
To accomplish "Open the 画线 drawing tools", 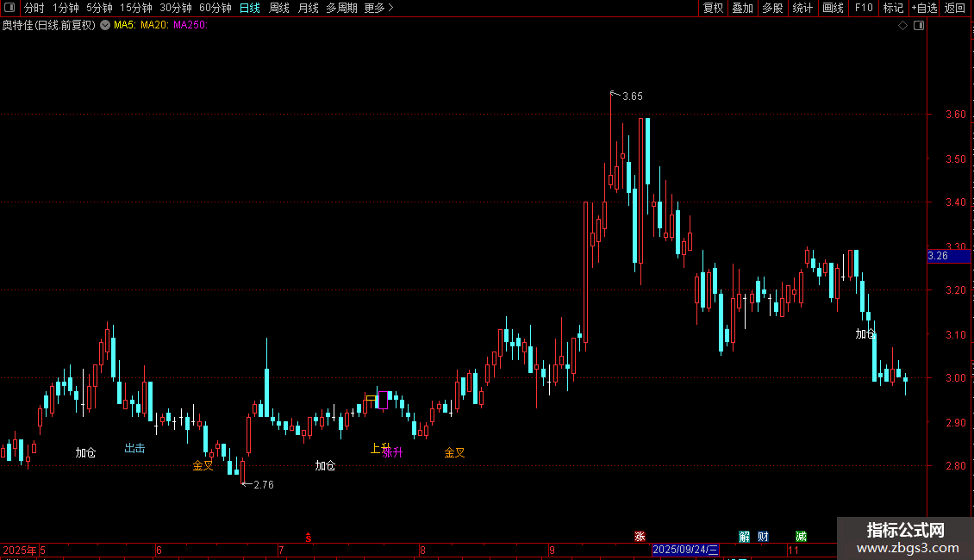I will (x=833, y=8).
